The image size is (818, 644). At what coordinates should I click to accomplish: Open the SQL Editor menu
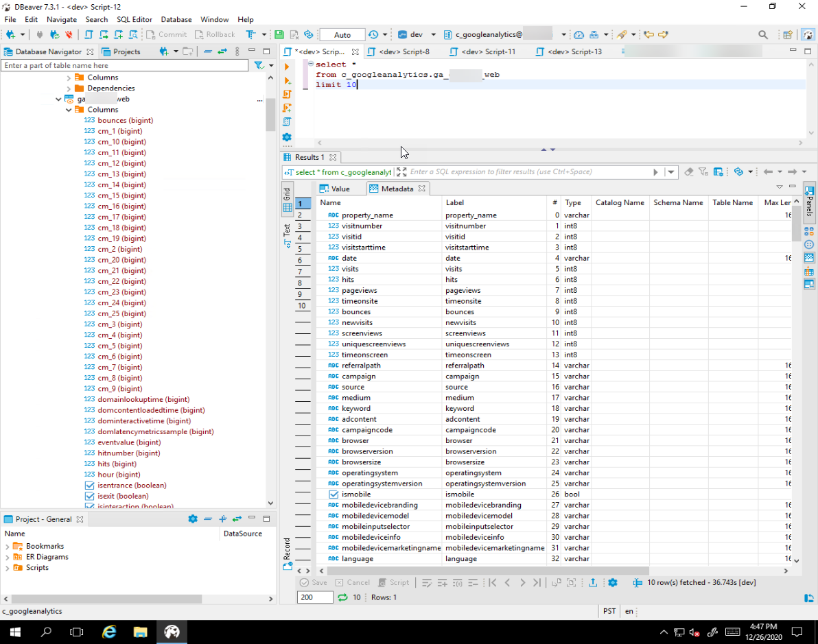134,19
